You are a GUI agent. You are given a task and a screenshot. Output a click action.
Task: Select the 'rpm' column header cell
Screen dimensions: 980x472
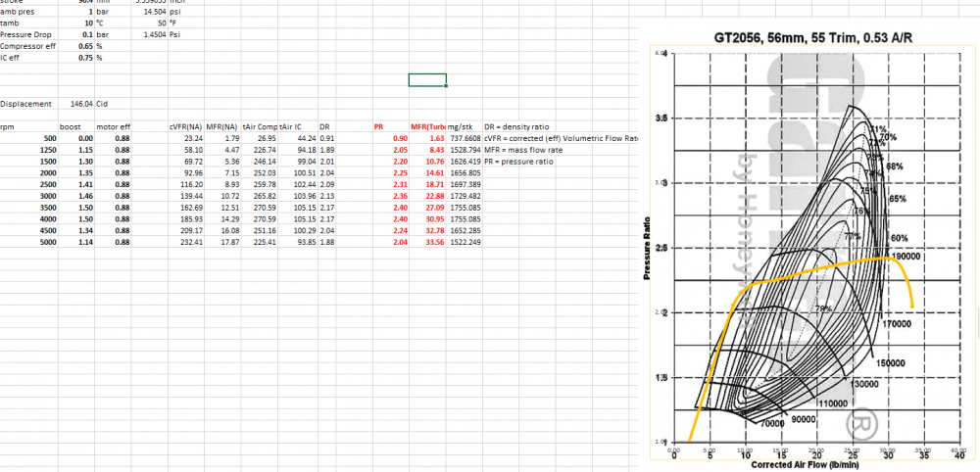tap(29, 126)
